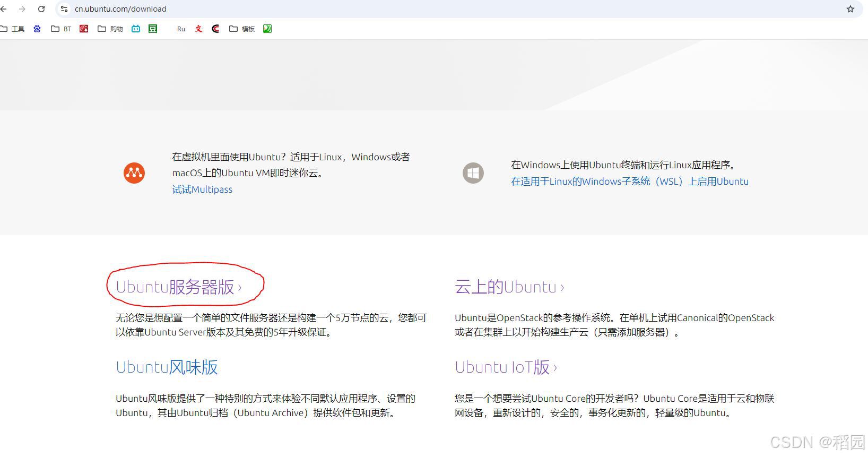Open the red CSDN C bookmark icon
The image size is (868, 457).
[x=215, y=29]
